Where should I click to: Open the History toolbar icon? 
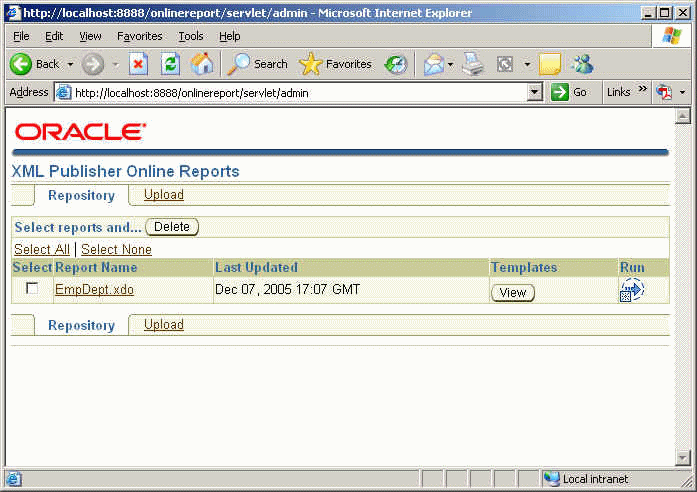coord(396,64)
